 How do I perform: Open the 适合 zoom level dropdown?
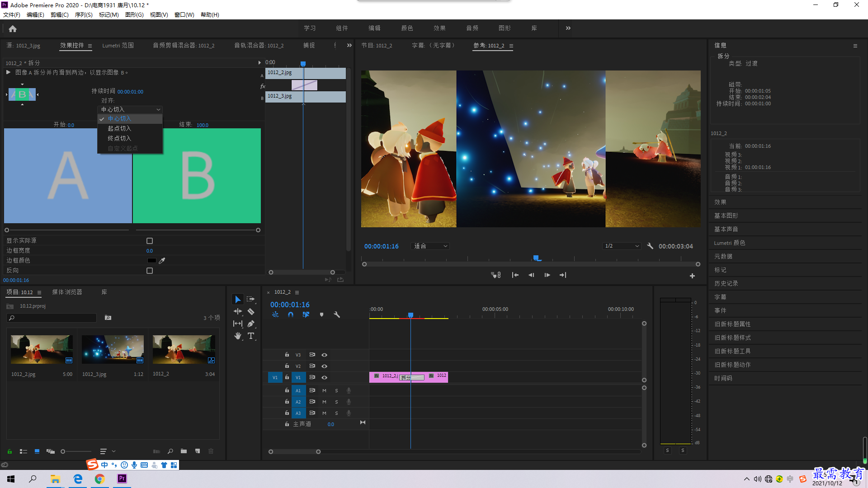coord(430,246)
